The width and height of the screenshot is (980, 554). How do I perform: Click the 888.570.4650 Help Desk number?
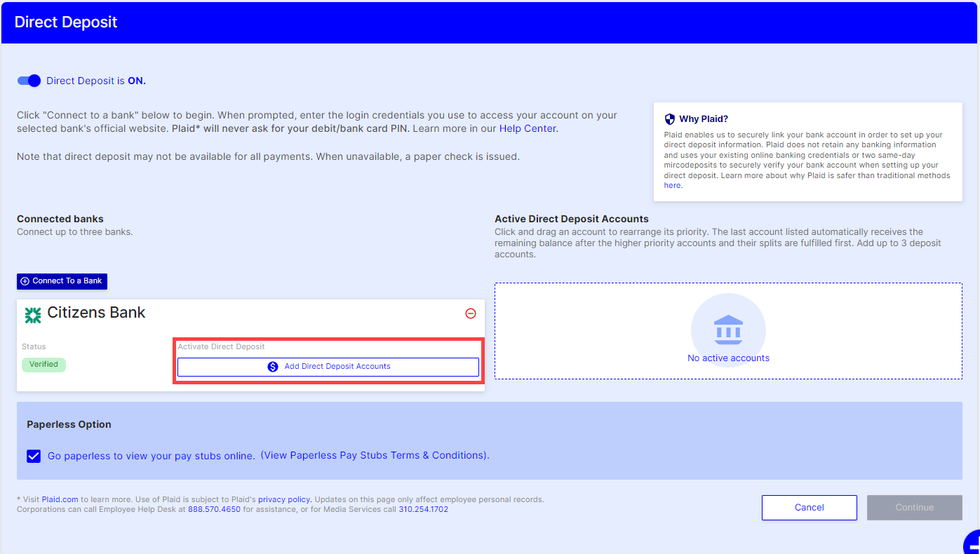pyautogui.click(x=214, y=509)
